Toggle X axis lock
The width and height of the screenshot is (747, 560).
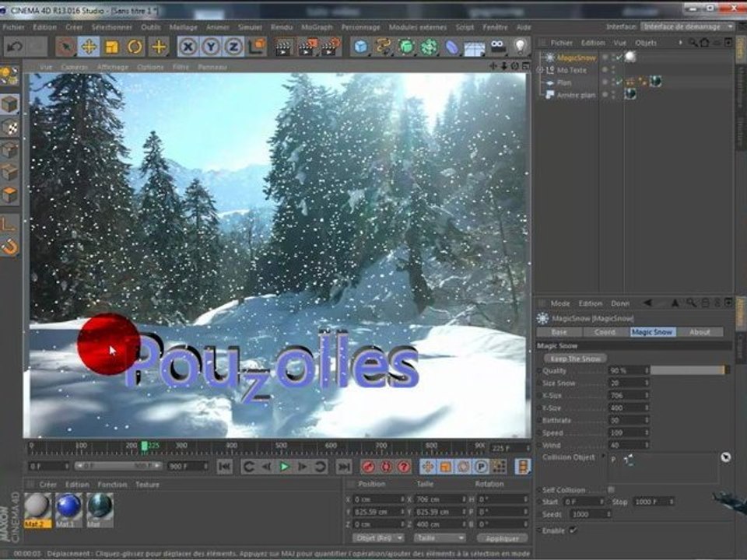(x=188, y=47)
